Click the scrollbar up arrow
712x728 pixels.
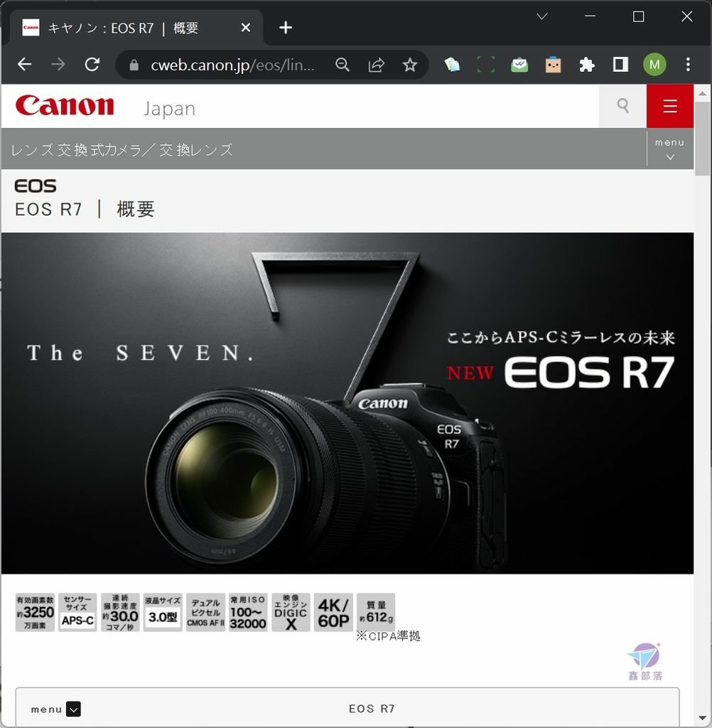click(x=702, y=93)
